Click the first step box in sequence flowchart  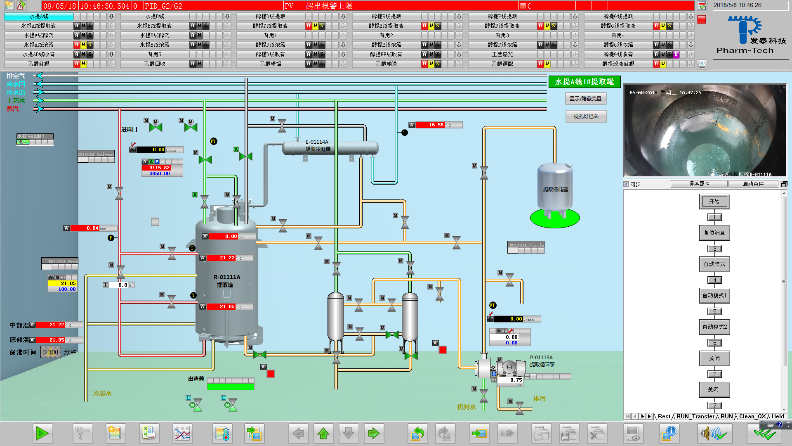click(714, 201)
